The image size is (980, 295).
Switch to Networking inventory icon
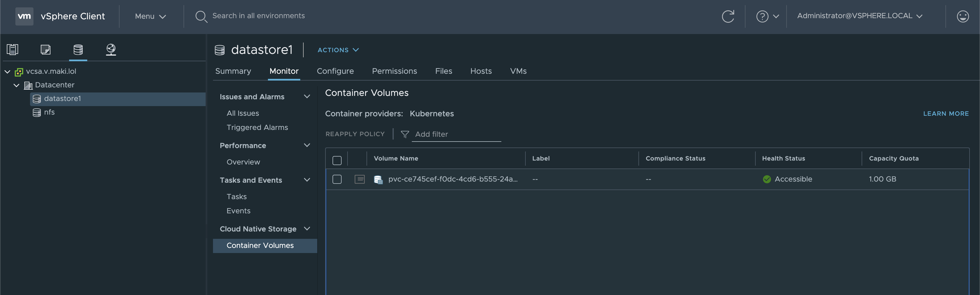coord(111,50)
